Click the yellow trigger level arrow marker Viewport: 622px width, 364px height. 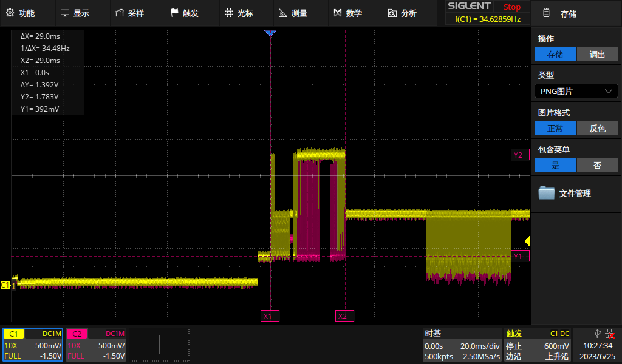click(x=527, y=241)
